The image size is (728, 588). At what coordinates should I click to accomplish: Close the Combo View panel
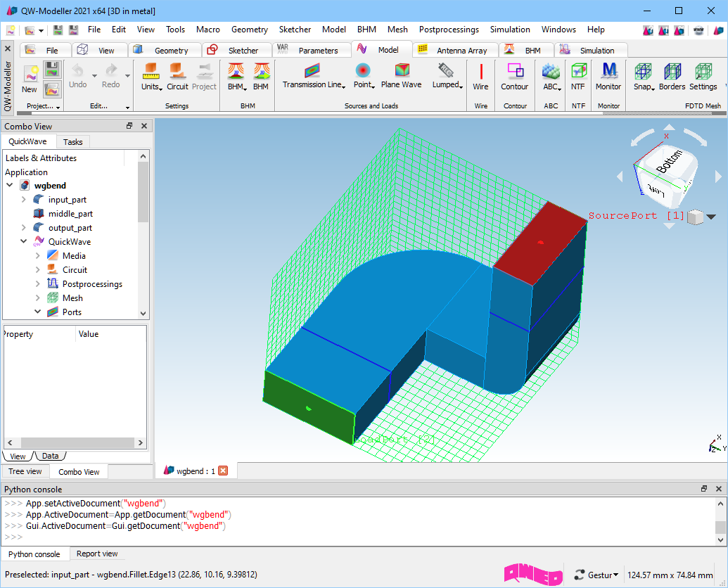click(144, 126)
